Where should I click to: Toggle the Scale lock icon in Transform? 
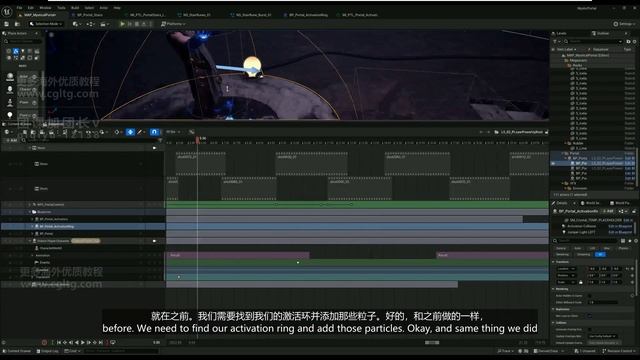(581, 282)
